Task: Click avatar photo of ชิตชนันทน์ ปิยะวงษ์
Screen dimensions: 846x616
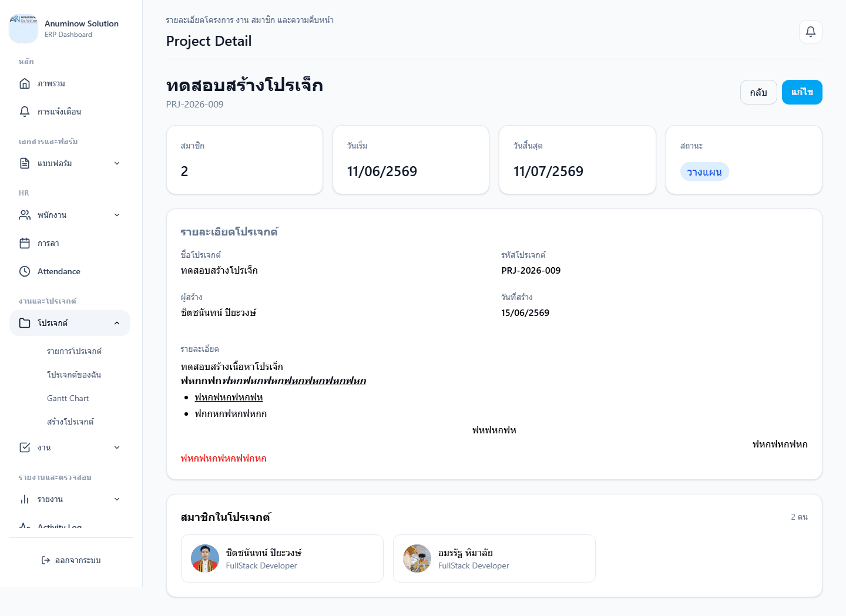Action: click(205, 558)
